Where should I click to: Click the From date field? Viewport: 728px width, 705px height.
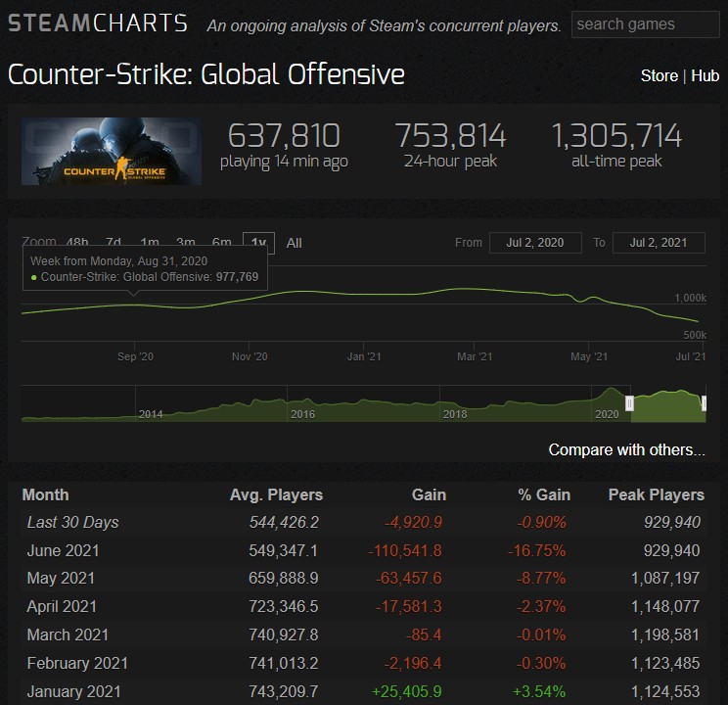(x=535, y=243)
